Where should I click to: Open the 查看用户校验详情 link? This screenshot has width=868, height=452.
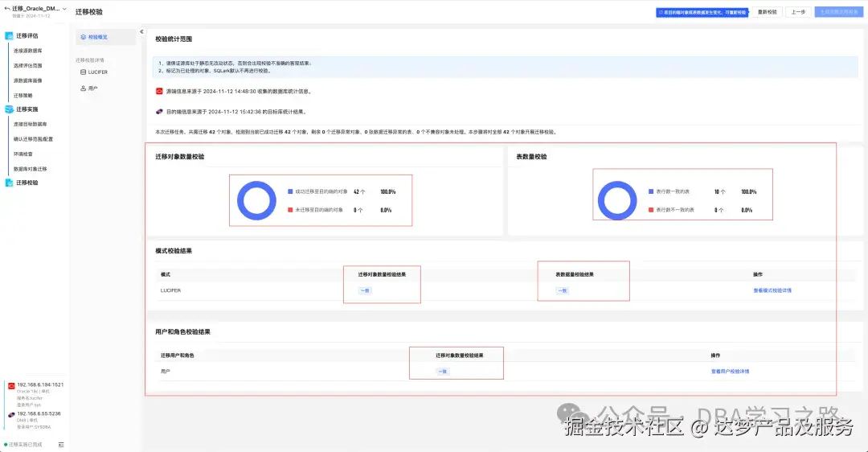(x=730, y=371)
